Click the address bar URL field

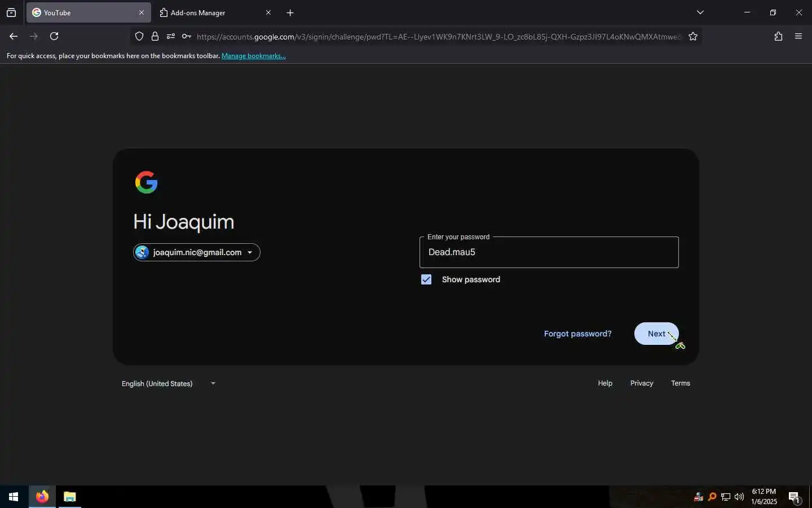pos(439,37)
